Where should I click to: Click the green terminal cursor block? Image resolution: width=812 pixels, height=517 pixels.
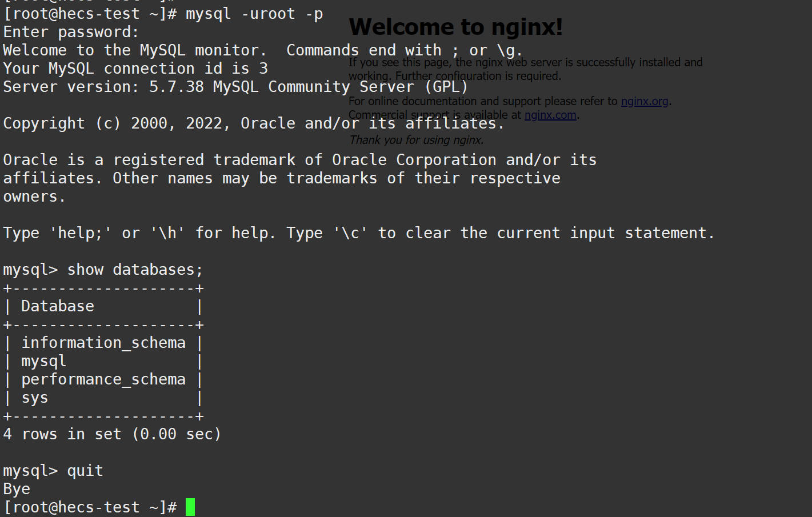(190, 507)
